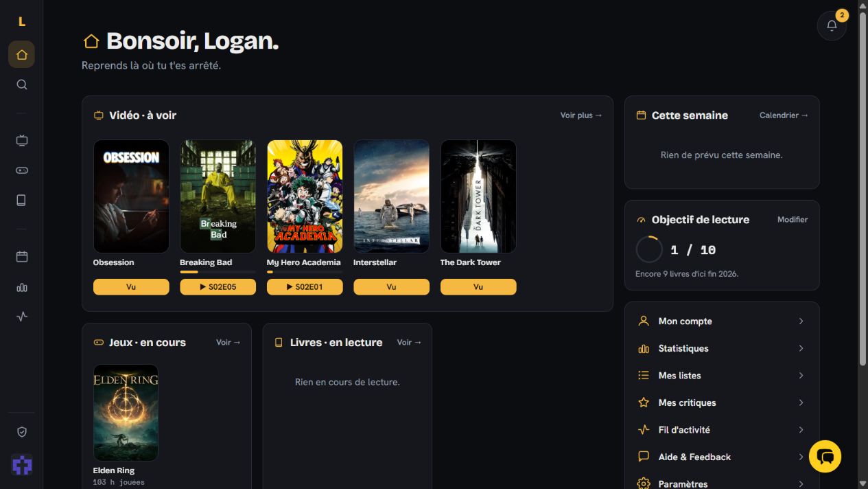The height and width of the screenshot is (489, 868).
Task: Open the Aide & Feedback menu entry
Action: (722, 457)
